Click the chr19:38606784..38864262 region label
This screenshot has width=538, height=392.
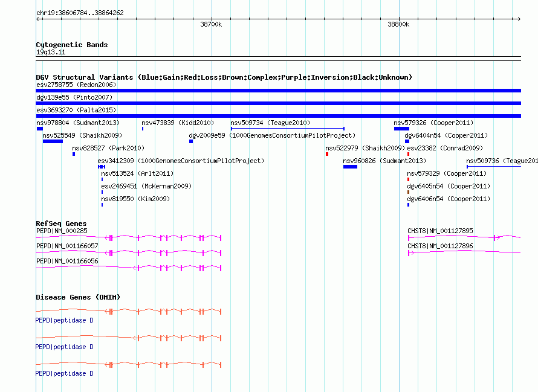(80, 13)
